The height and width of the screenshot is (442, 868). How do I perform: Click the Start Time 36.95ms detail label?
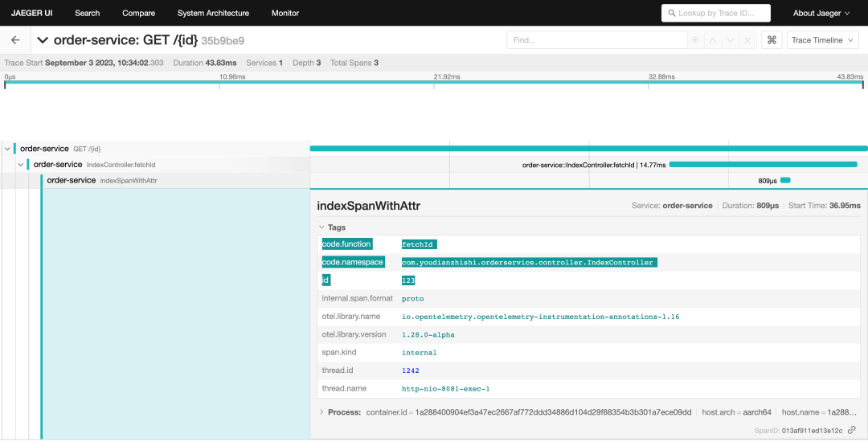coord(825,205)
